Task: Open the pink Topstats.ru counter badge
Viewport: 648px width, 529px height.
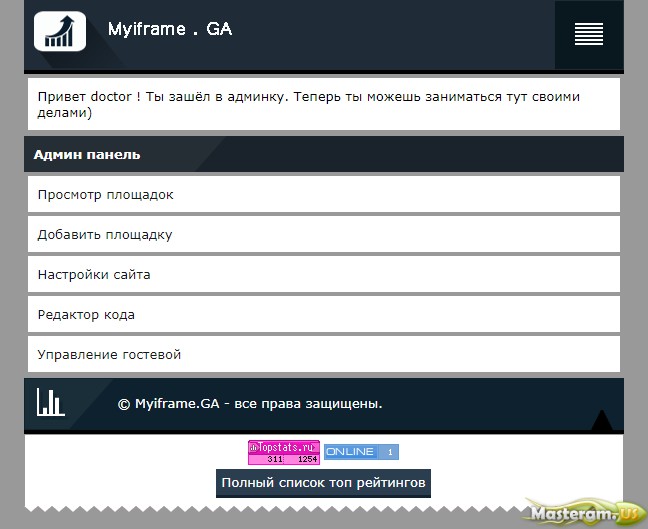Action: [x=284, y=452]
